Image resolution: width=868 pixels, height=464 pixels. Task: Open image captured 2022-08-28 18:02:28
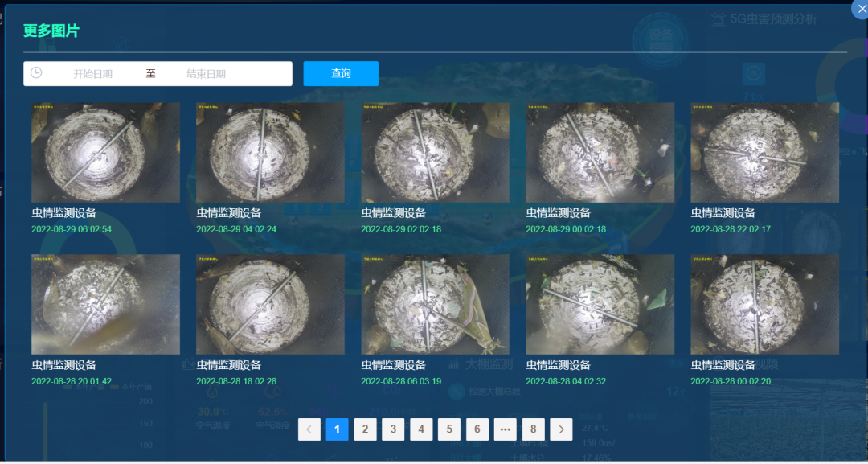(270, 305)
